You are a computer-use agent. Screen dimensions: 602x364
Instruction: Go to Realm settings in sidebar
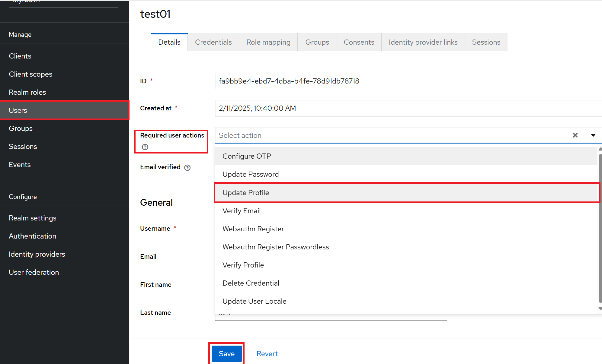pos(33,218)
